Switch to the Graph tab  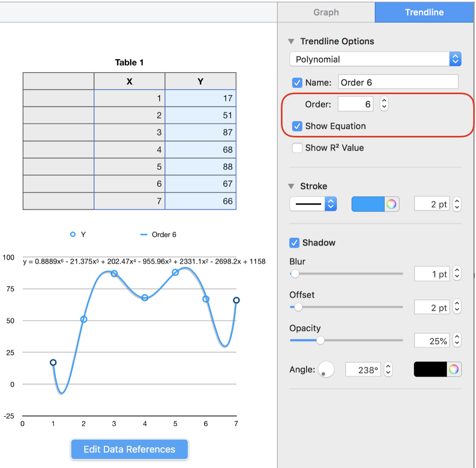pos(326,12)
